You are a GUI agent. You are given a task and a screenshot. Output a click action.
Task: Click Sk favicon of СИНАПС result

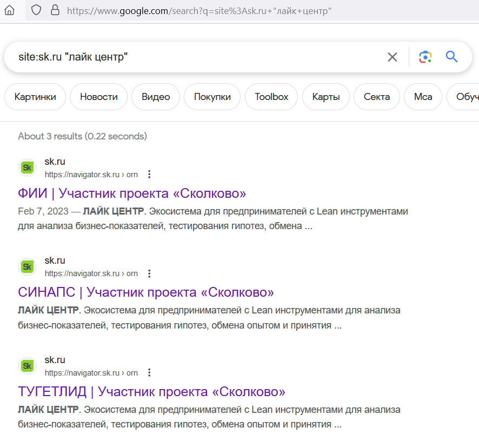(27, 266)
